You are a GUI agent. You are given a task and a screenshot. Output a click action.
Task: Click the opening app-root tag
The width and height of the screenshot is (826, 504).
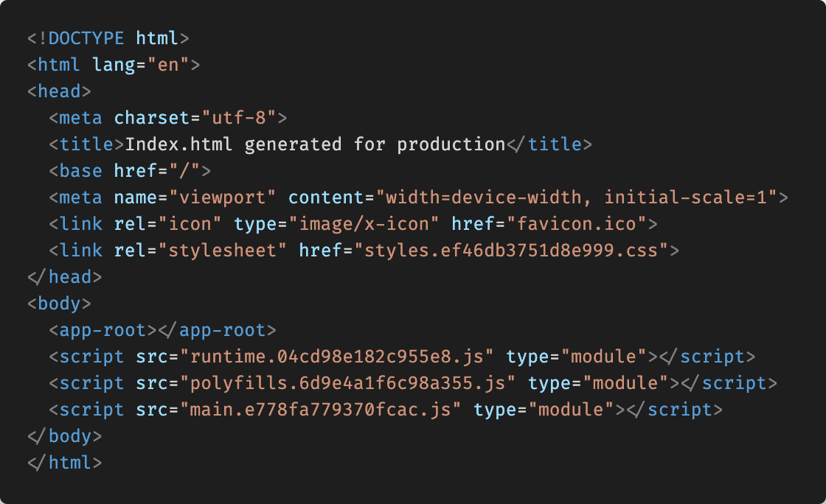[103, 330]
